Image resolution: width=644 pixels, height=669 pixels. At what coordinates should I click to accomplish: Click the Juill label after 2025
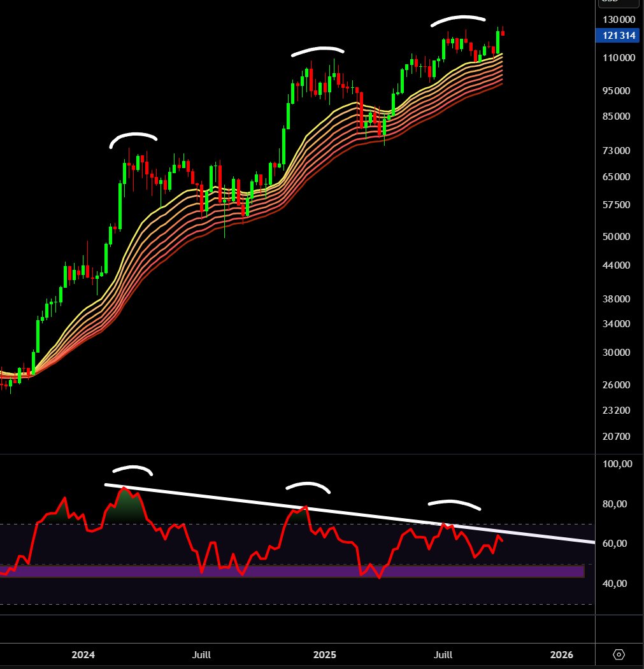443,654
